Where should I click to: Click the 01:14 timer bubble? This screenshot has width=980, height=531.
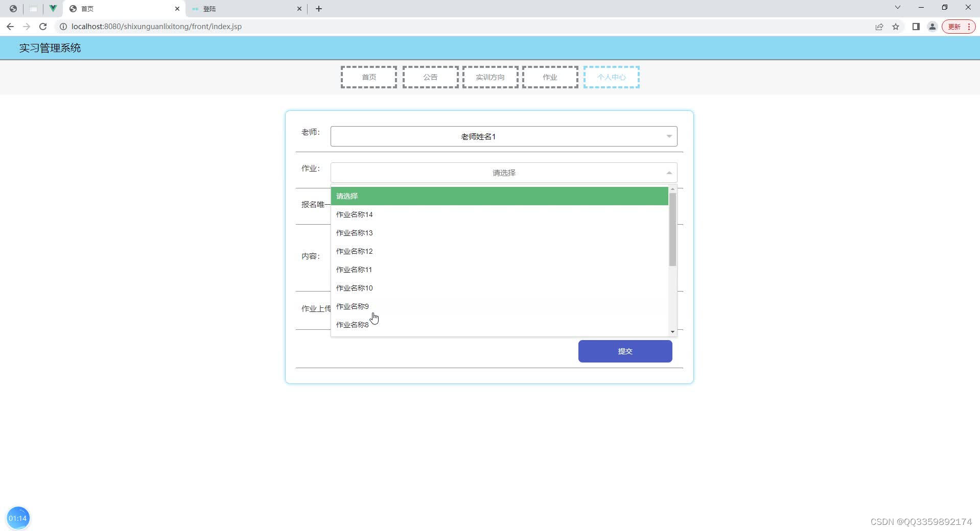18,518
